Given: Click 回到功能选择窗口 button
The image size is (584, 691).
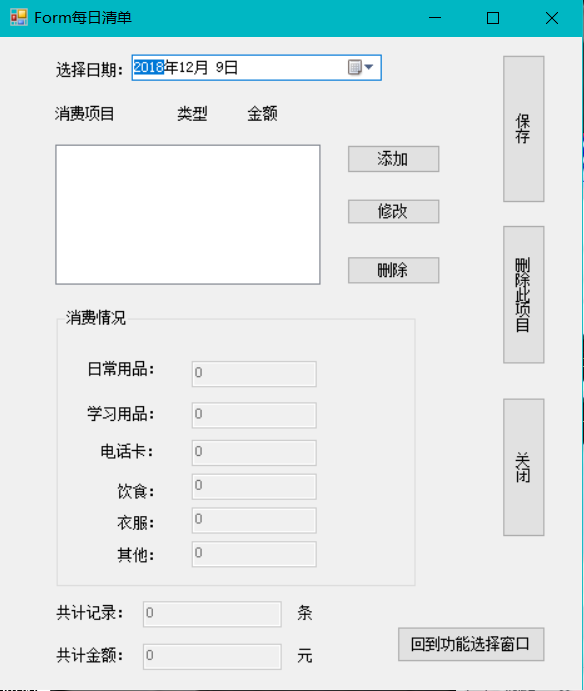Looking at the screenshot, I should (x=471, y=644).
